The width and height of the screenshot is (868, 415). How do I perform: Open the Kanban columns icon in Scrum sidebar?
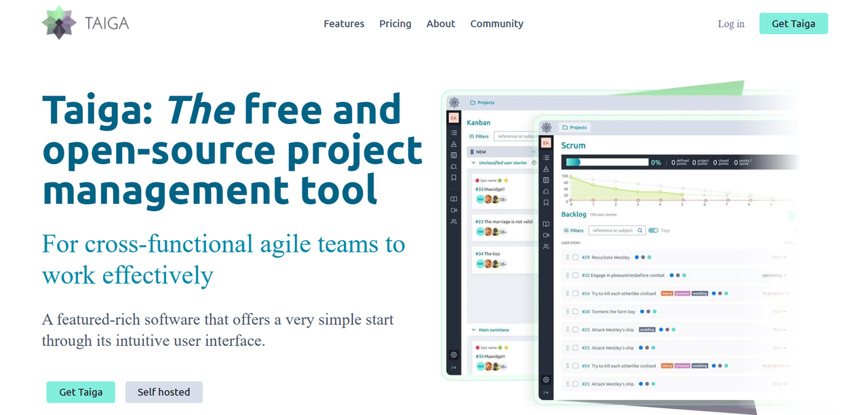point(546,180)
